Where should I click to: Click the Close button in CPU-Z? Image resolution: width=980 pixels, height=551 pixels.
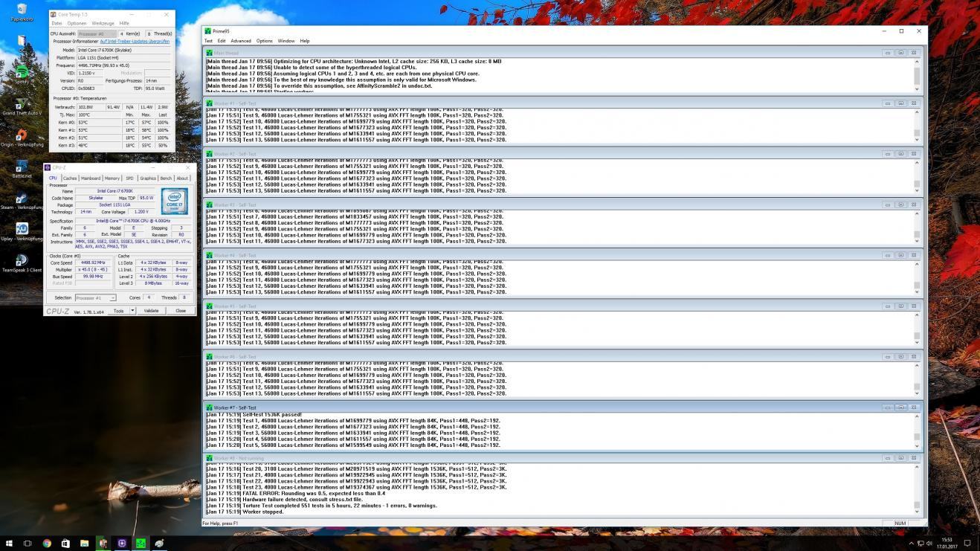pos(181,311)
